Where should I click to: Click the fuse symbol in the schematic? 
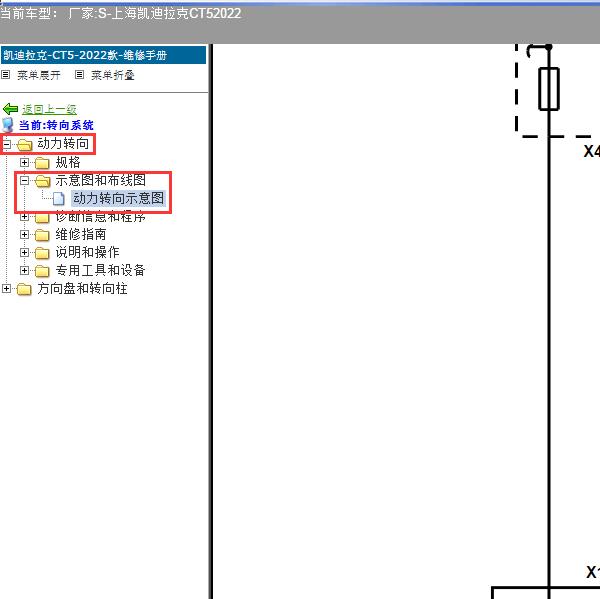(549, 89)
